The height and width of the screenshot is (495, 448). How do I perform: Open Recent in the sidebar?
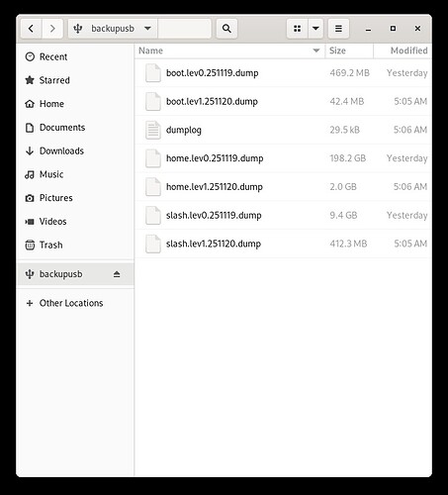[x=75, y=56]
